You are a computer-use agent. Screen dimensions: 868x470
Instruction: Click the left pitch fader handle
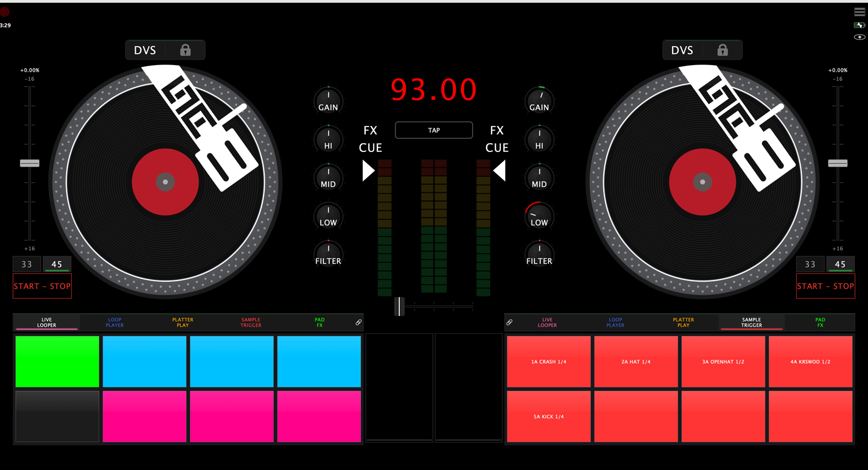30,163
